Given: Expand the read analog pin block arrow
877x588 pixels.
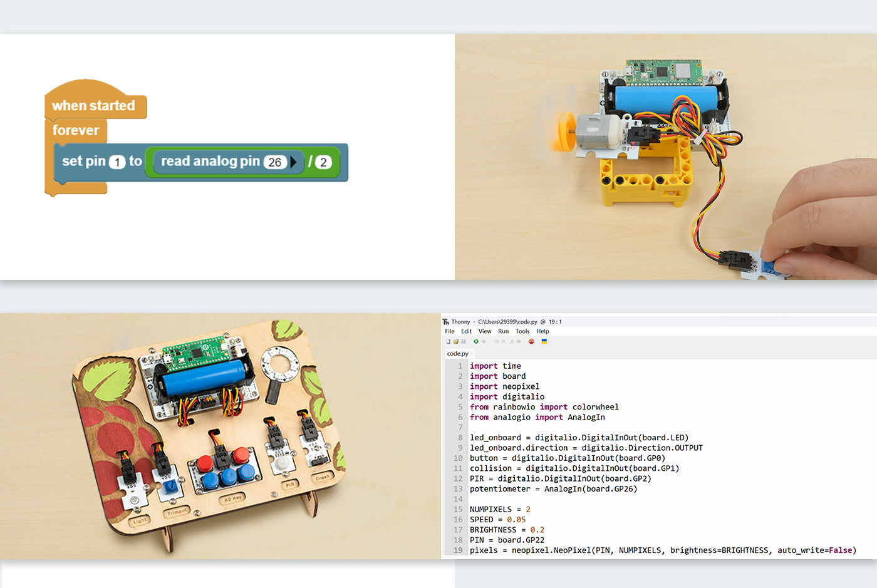Looking at the screenshot, I should pyautogui.click(x=293, y=162).
